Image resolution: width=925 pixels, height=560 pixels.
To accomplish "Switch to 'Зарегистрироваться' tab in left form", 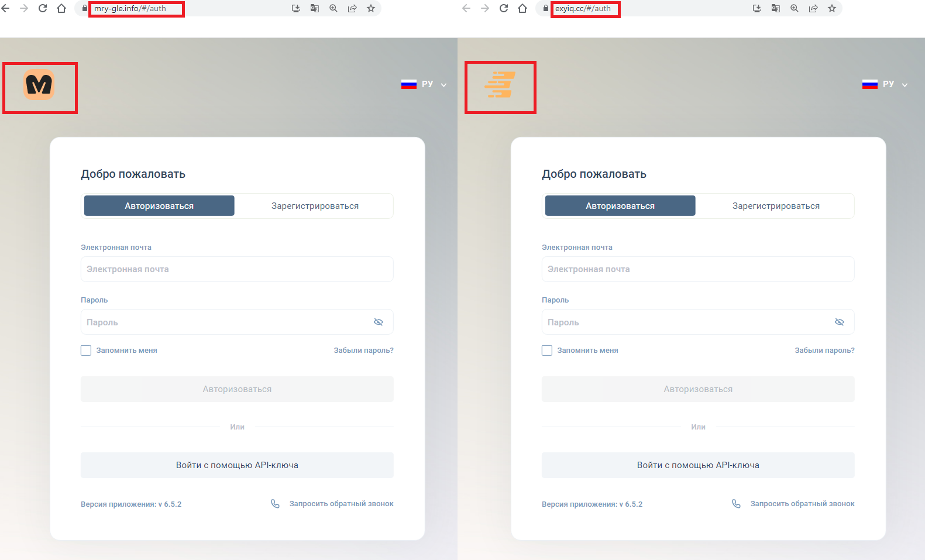I will pos(315,206).
